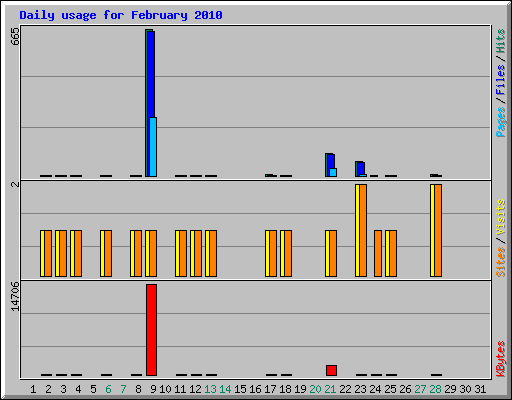512x400 pixels.
Task: Select the orange Sites bar for day 6
Action: (108, 253)
